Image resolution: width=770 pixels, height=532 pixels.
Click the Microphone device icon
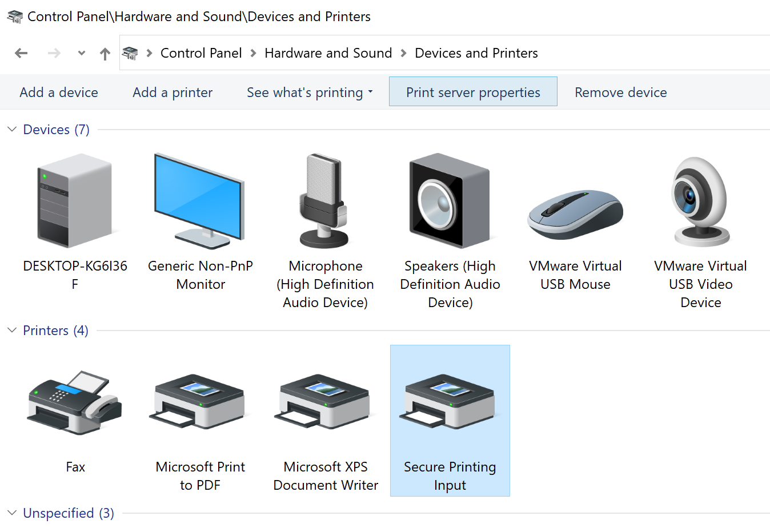click(x=324, y=200)
